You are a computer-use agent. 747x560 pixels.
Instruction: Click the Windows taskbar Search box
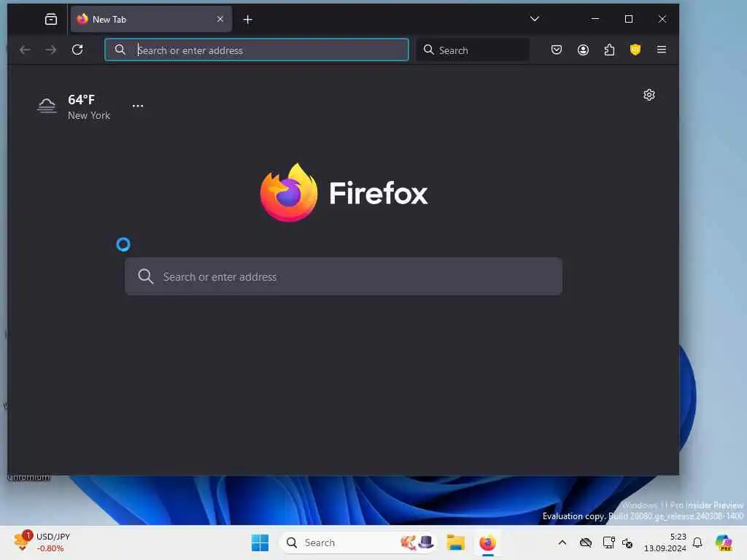click(357, 542)
